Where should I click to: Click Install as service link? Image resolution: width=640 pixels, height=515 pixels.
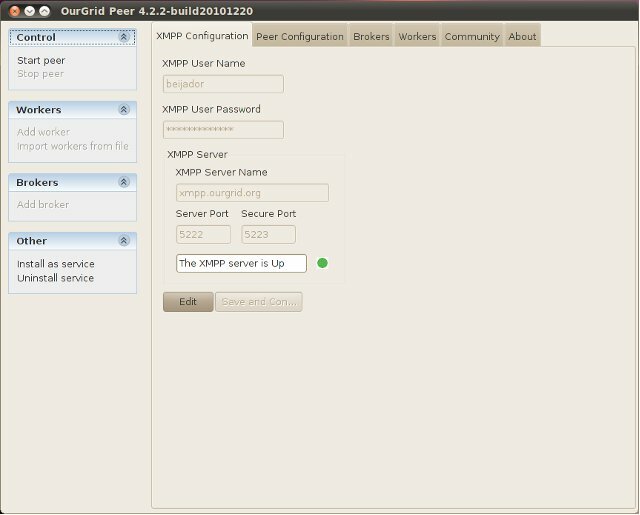tap(56, 264)
